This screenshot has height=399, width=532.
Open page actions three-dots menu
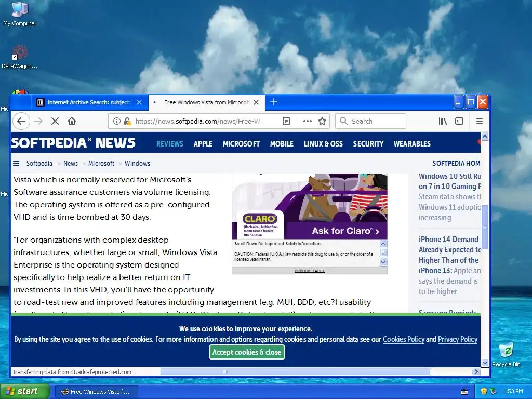tap(308, 121)
